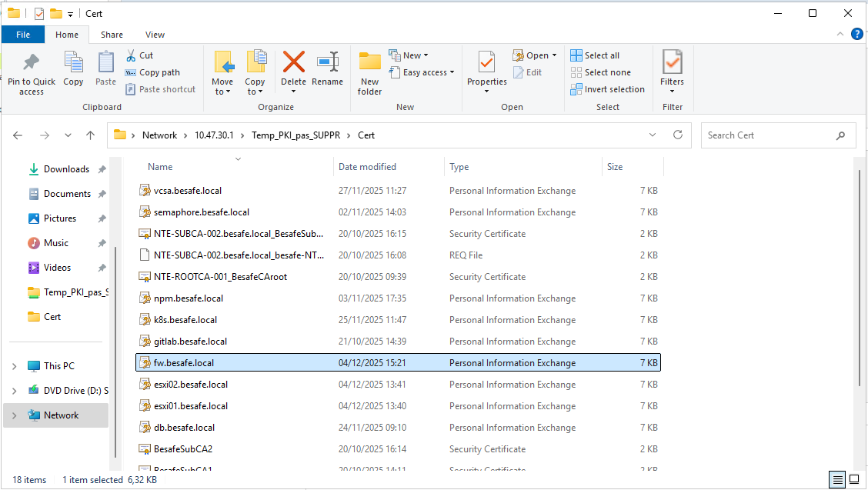
Task: Click the Rename icon
Action: click(328, 62)
